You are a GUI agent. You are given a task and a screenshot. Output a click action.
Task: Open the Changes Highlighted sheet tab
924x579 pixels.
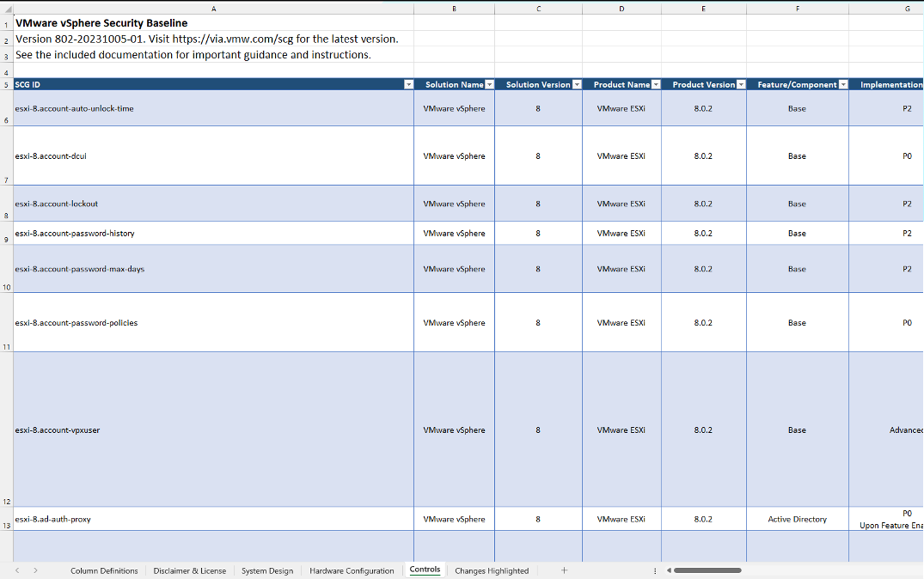(x=492, y=570)
